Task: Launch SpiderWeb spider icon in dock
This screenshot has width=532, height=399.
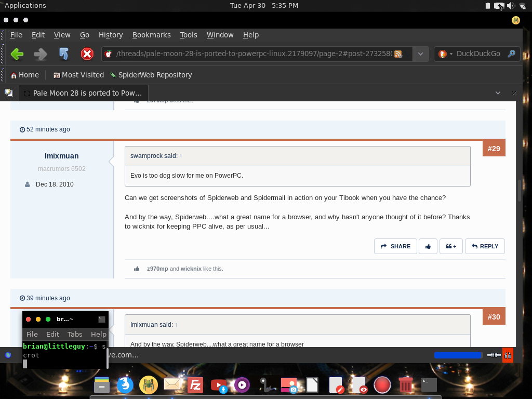Action: click(148, 385)
